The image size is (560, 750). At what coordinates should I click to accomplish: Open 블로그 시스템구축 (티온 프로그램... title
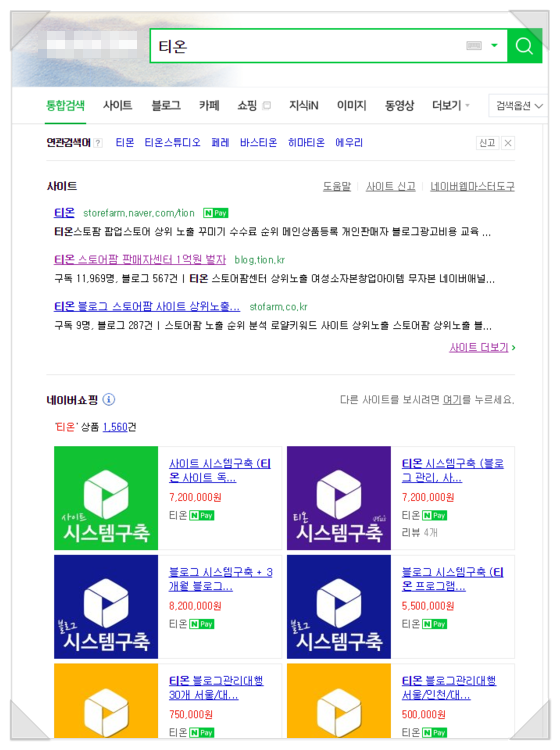pyautogui.click(x=453, y=579)
